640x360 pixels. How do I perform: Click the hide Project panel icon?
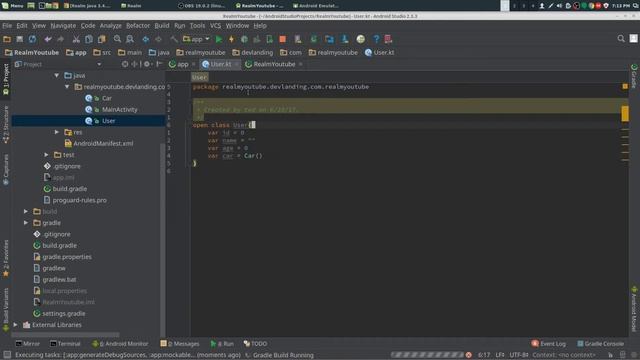[159, 64]
